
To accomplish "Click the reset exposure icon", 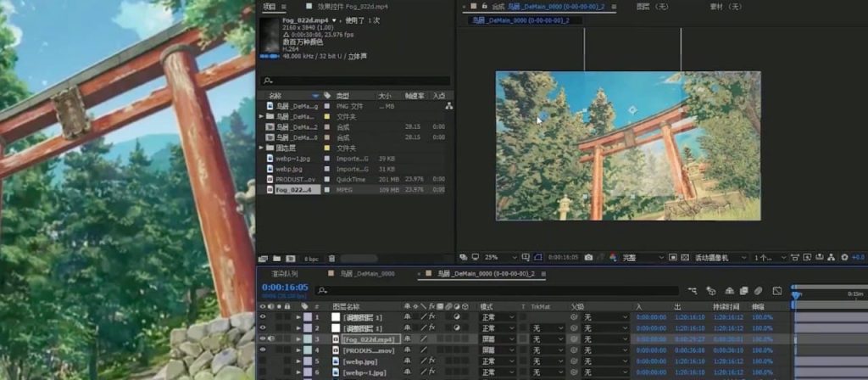I will [x=845, y=258].
